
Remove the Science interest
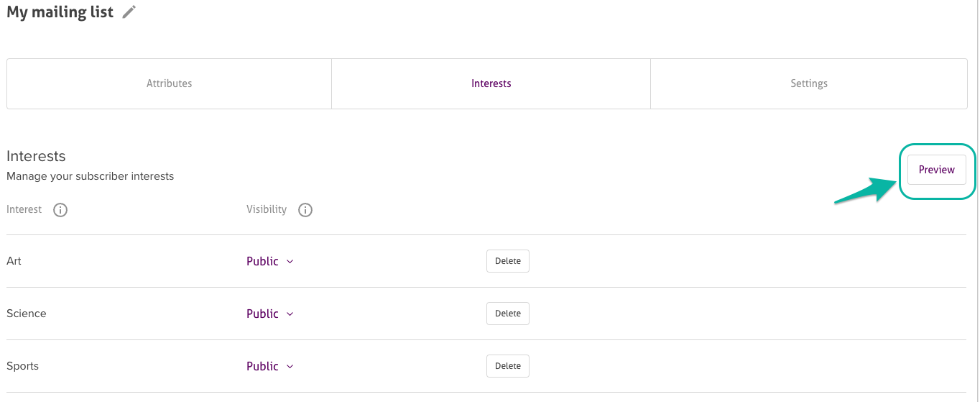507,314
